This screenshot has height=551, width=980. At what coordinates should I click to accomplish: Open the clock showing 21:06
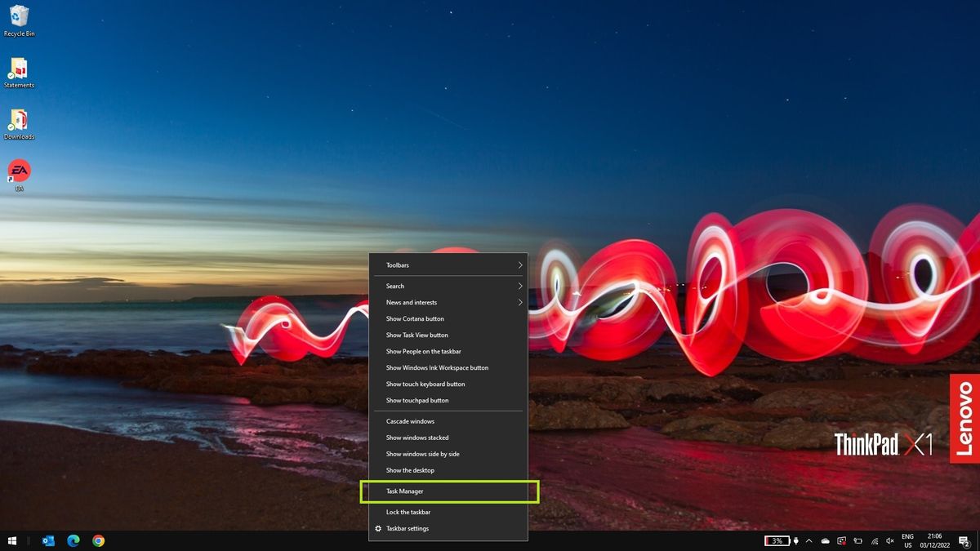pyautogui.click(x=935, y=540)
